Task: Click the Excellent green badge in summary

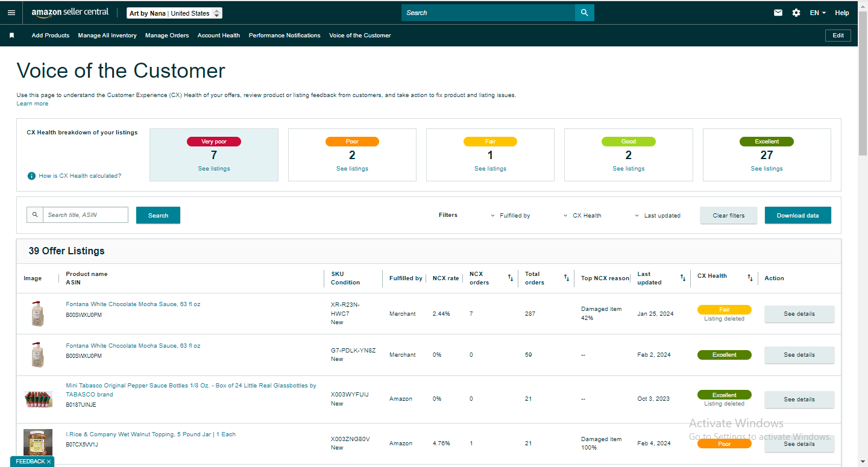Action: (767, 142)
